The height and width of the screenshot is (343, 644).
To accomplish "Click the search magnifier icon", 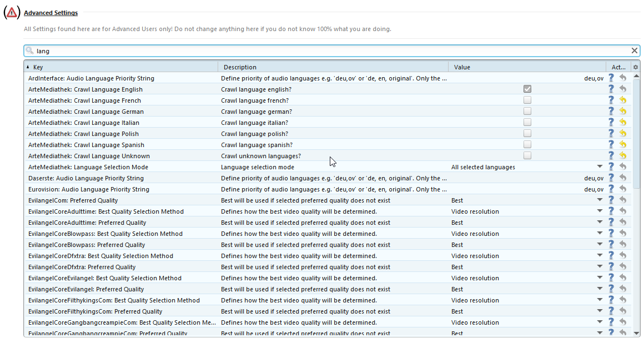I will click(29, 51).
